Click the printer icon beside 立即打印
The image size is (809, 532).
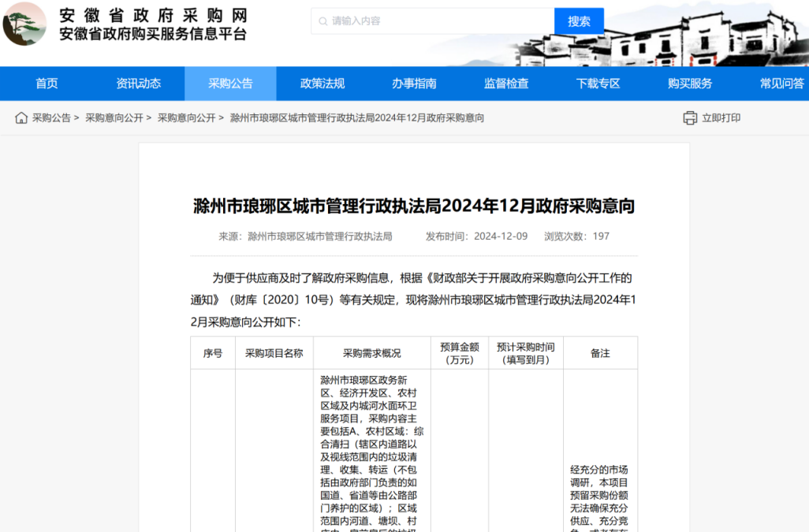(690, 118)
